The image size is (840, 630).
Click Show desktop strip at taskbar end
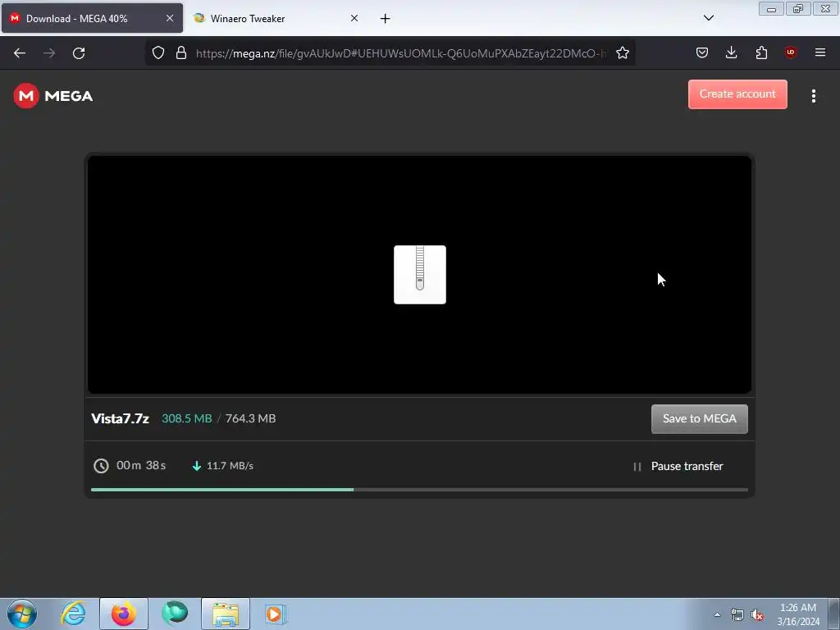pyautogui.click(x=833, y=614)
